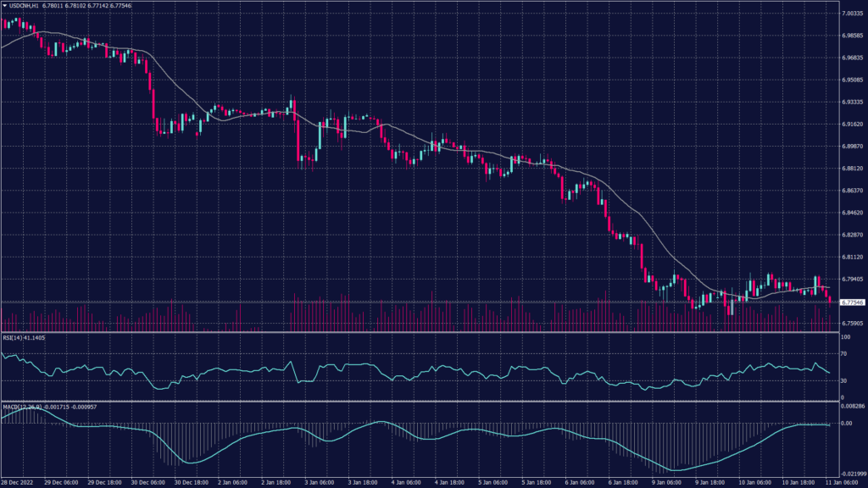Click the 28 Dec 2022 date label
This screenshot has width=868, height=488.
coord(17,482)
